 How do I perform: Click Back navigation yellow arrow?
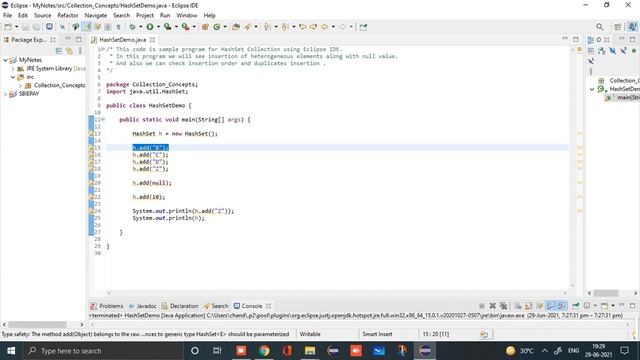[x=325, y=27]
